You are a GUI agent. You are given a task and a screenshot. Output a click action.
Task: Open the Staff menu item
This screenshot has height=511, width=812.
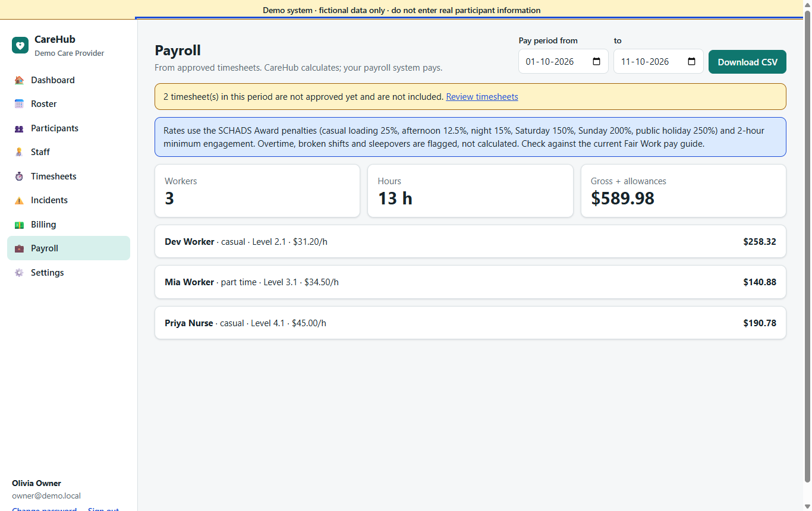click(68, 152)
